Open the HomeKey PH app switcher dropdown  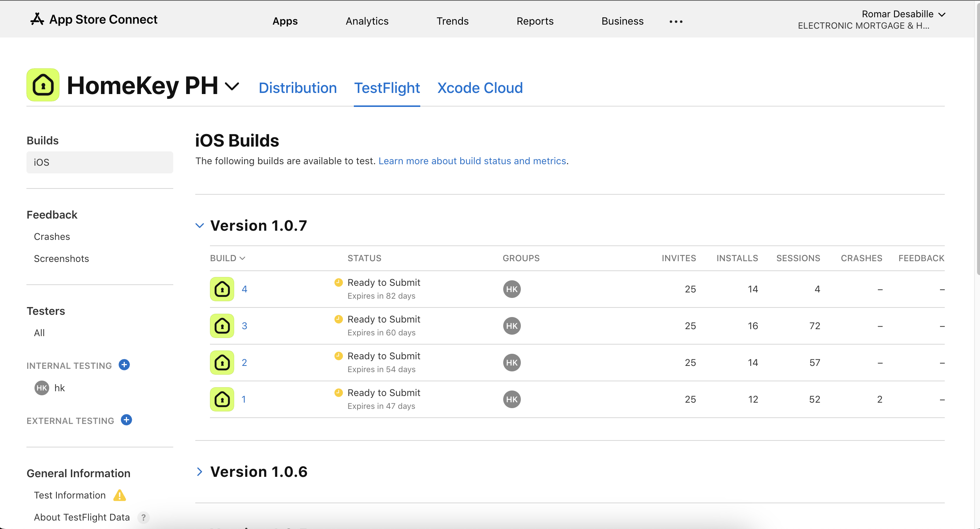(232, 86)
